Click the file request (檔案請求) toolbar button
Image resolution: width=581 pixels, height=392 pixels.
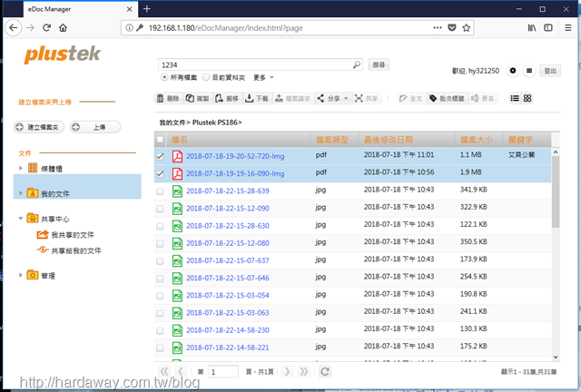(292, 98)
